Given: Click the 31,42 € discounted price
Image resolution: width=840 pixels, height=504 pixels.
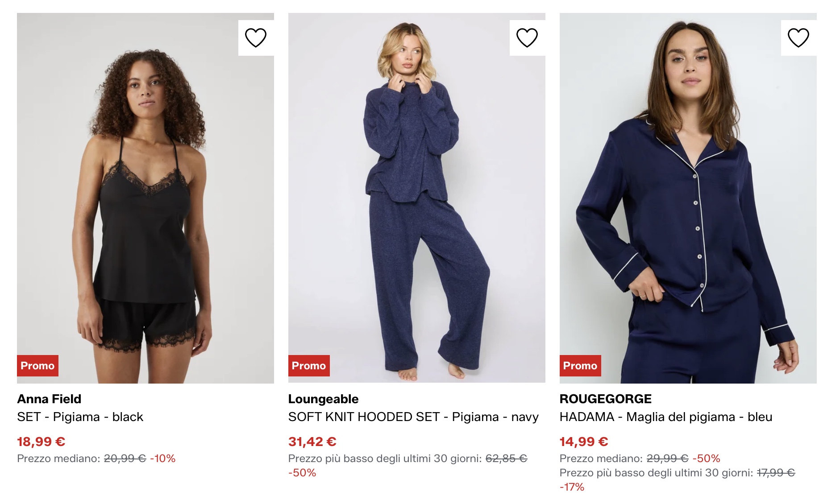Looking at the screenshot, I should click(x=313, y=442).
